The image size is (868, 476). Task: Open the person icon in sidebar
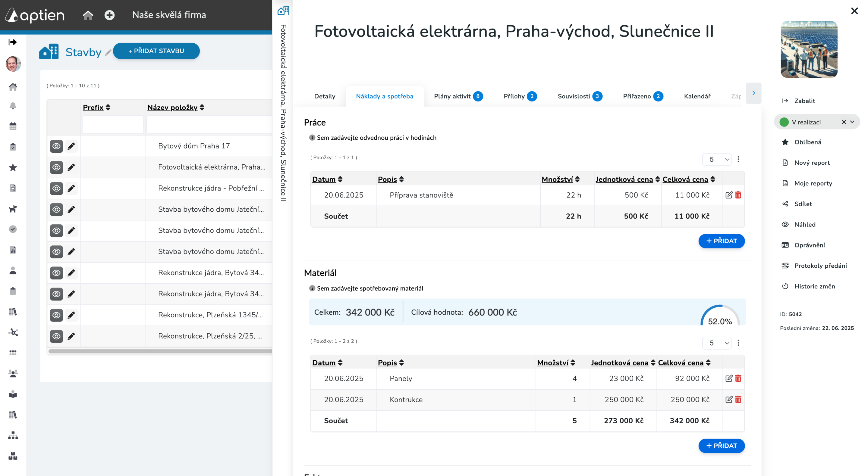13,270
